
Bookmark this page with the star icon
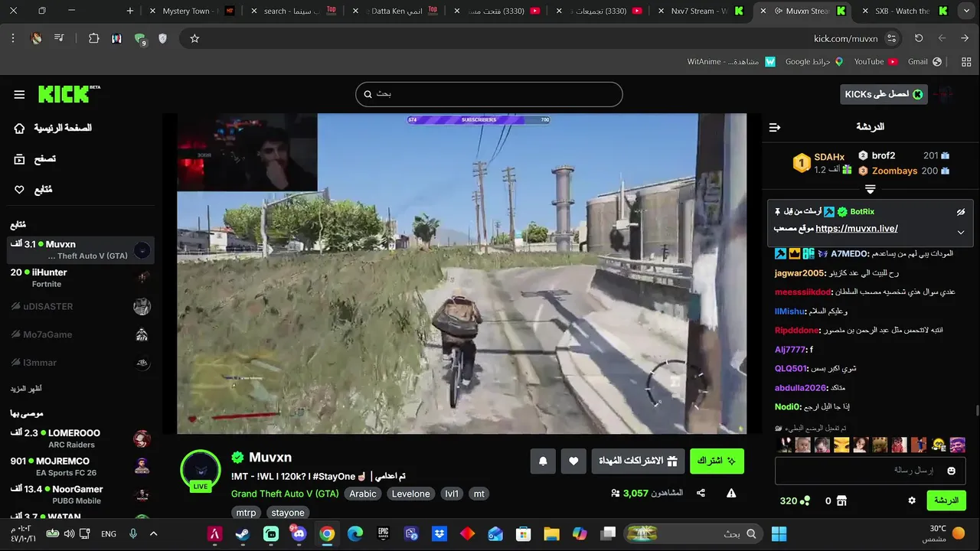194,38
